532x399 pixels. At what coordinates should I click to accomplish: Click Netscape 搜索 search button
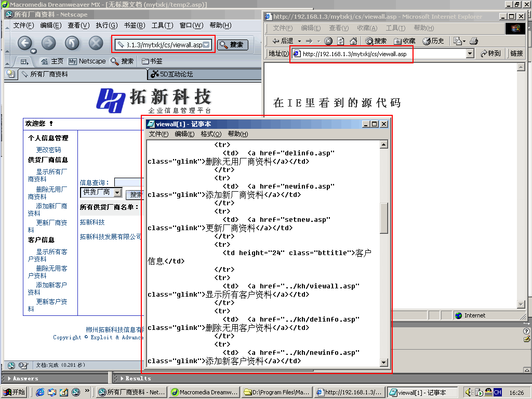pyautogui.click(x=233, y=45)
